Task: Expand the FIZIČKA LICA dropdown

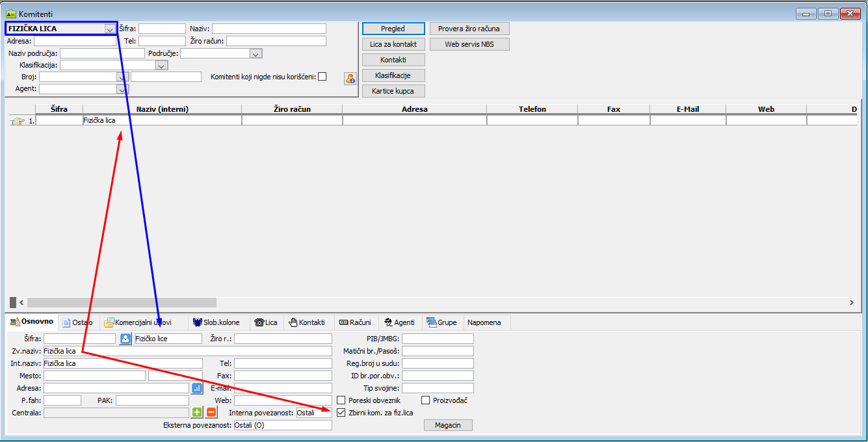Action: point(109,29)
